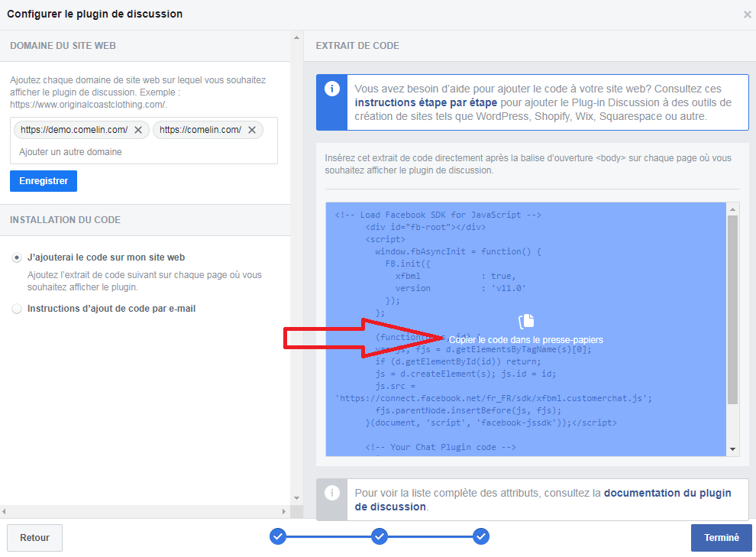The width and height of the screenshot is (756, 557).
Task: Click the Enregistrer button
Action: pos(44,181)
